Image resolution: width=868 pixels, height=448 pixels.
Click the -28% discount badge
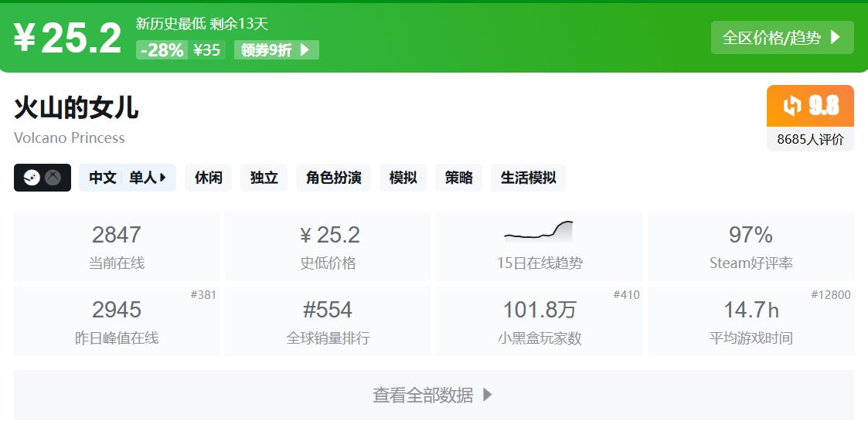pyautogui.click(x=162, y=50)
